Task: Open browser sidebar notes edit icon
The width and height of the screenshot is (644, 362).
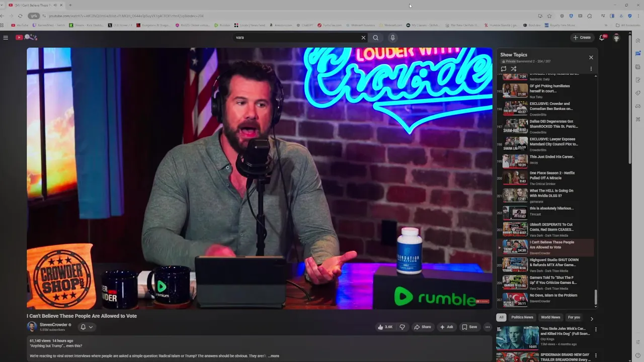Action: click(637, 80)
